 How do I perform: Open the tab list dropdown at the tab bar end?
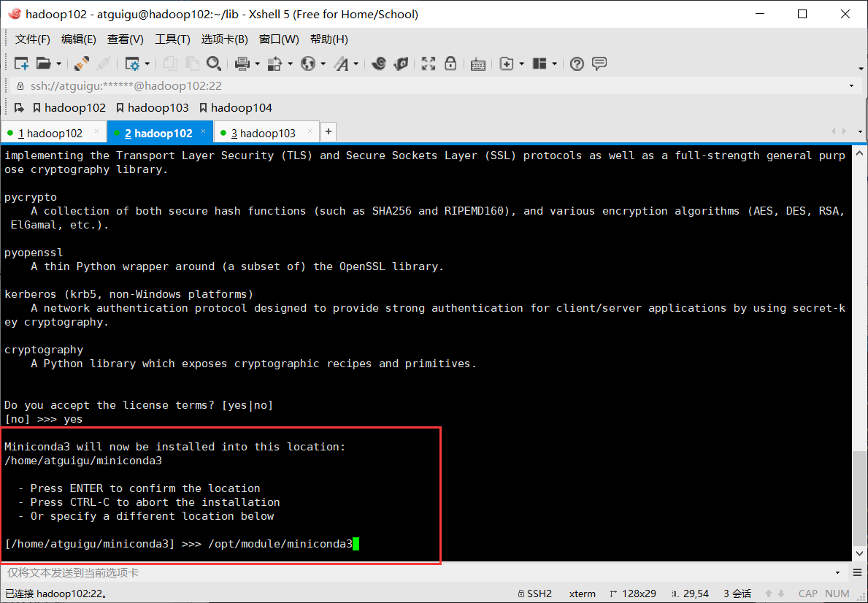pyautogui.click(x=860, y=132)
